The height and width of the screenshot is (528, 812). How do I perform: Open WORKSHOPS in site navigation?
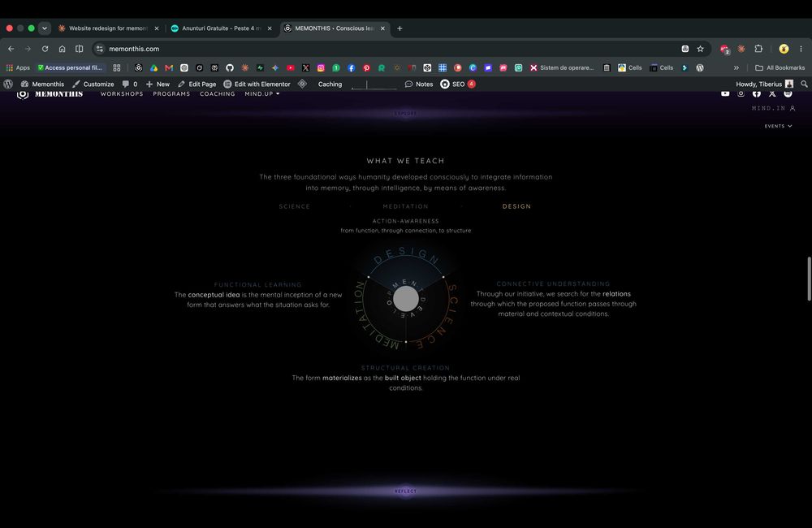click(x=122, y=93)
